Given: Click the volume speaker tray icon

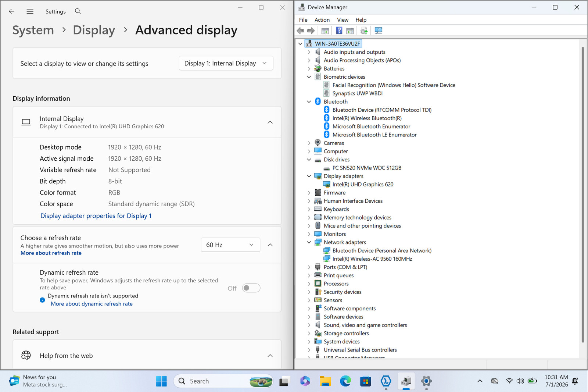Looking at the screenshot, I should tap(520, 381).
